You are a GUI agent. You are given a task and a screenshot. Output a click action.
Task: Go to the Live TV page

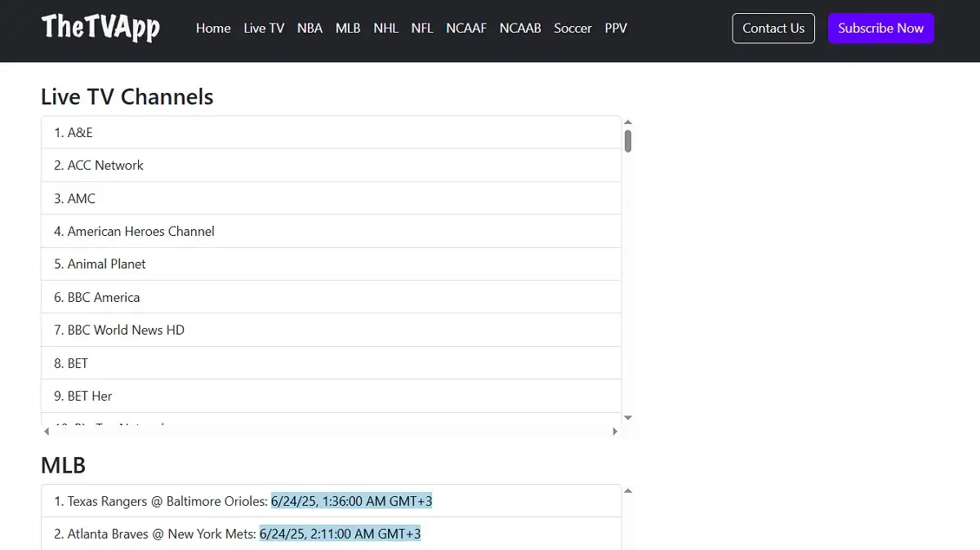[264, 28]
